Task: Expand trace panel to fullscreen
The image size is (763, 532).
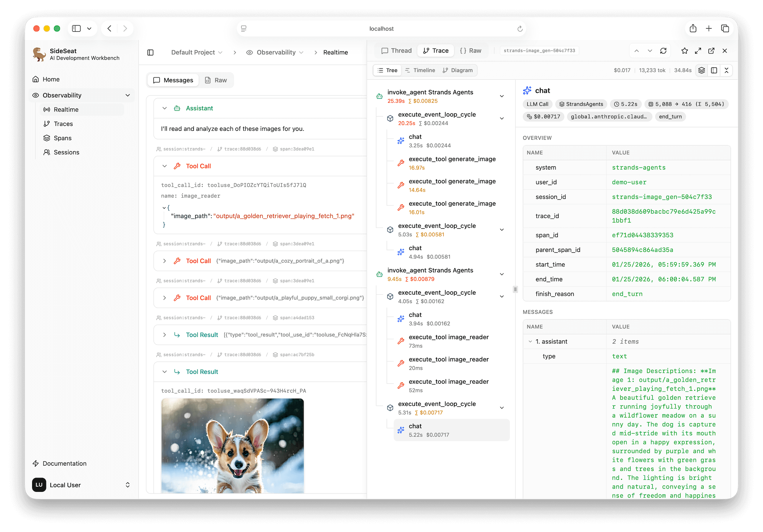Action: [x=698, y=51]
